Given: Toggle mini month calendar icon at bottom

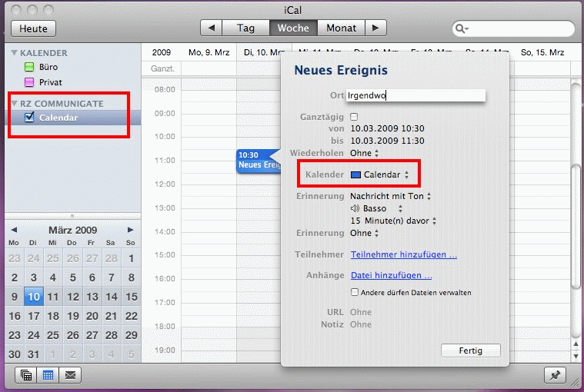Looking at the screenshot, I should click(48, 375).
